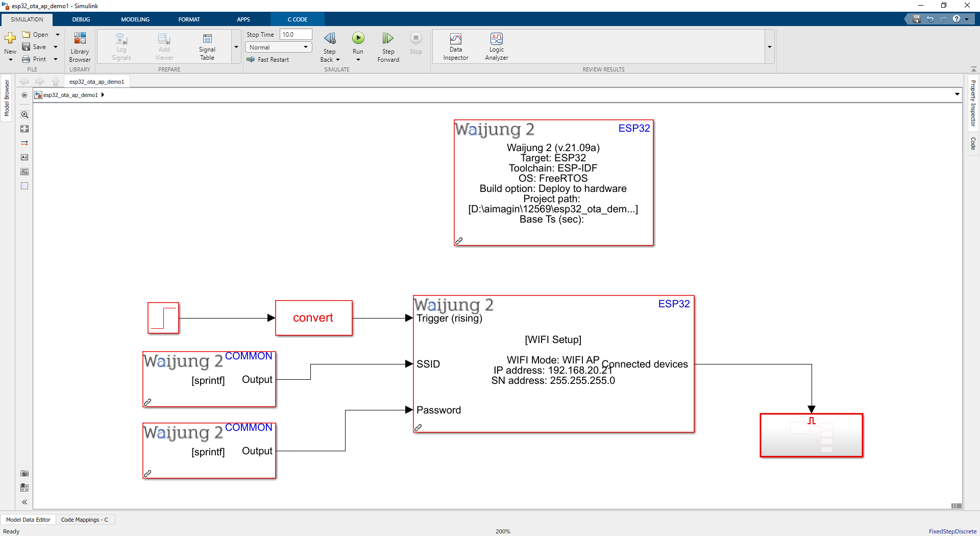The width and height of the screenshot is (980, 536).
Task: Open the Property Inspector side panel
Action: click(973, 104)
